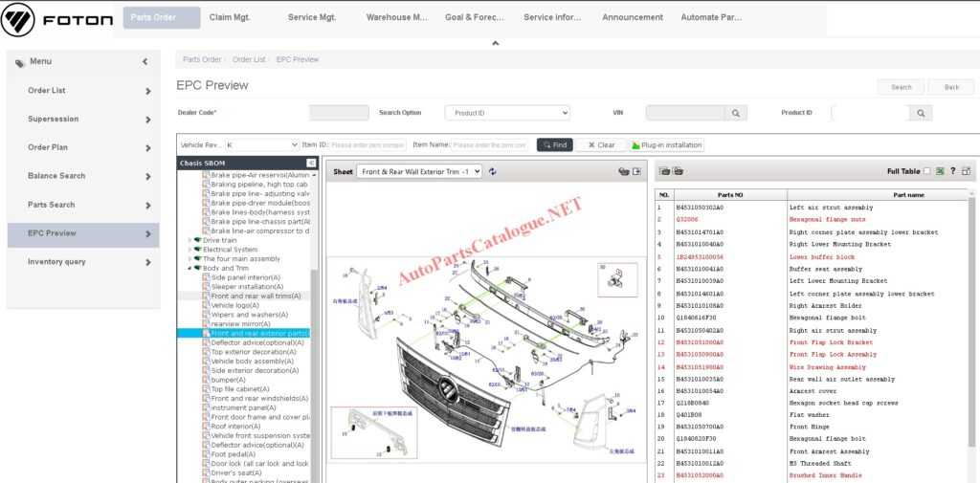
Task: Click the VIN search magnifier icon
Action: (736, 113)
